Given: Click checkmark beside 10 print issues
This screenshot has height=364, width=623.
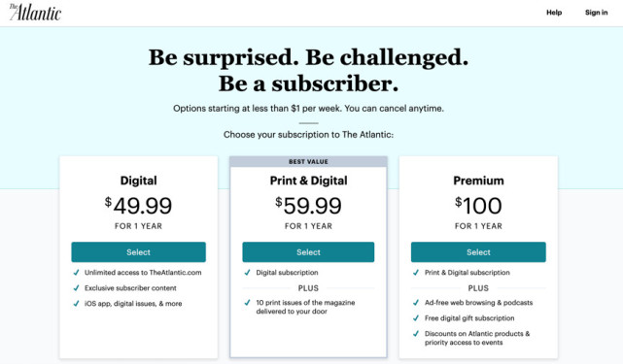Looking at the screenshot, I should [247, 303].
